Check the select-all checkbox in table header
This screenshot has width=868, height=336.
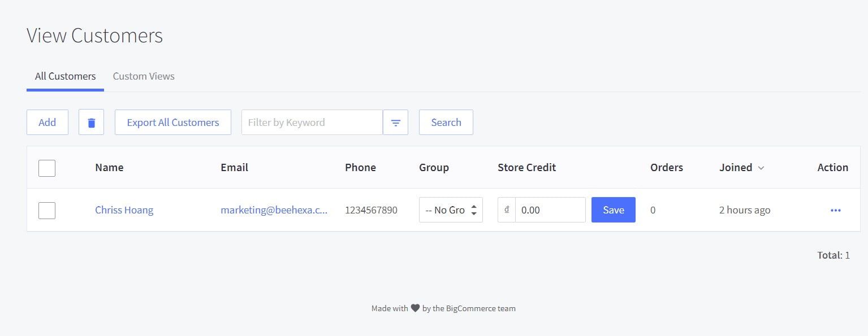[47, 168]
